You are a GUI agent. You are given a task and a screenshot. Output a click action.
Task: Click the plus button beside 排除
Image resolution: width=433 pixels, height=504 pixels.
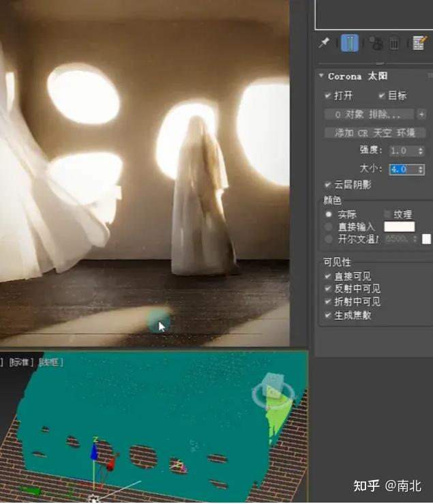pyautogui.click(x=421, y=115)
